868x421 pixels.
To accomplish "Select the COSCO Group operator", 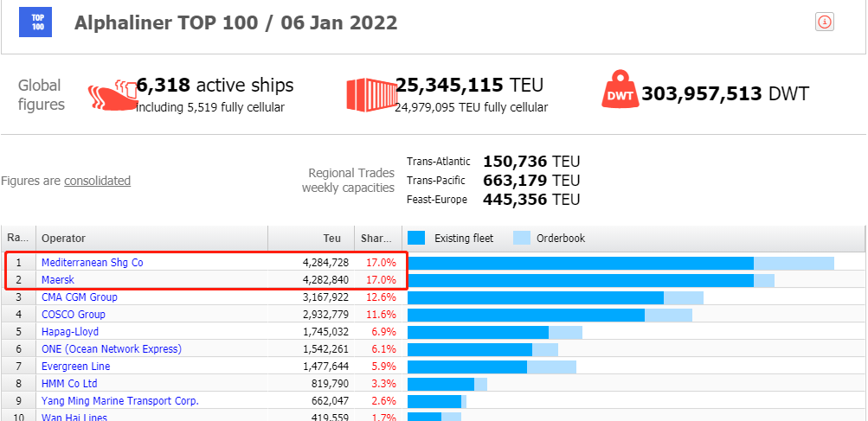I will [x=73, y=314].
